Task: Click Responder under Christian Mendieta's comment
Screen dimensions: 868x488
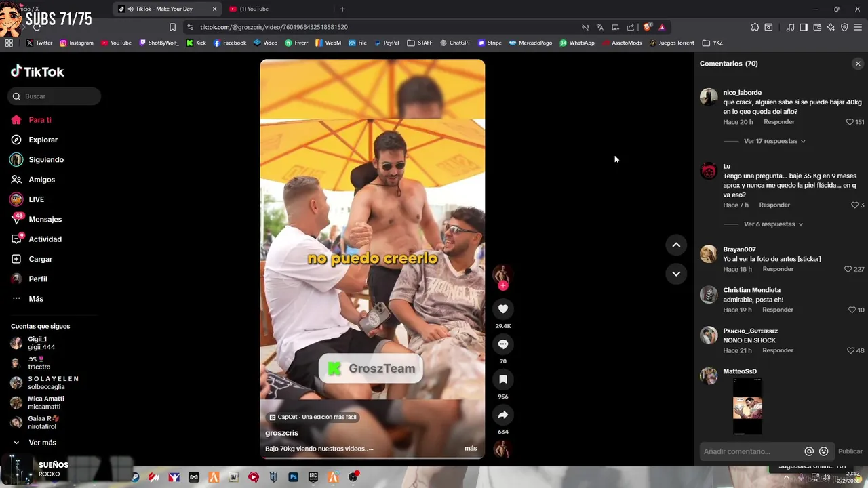Action: click(778, 310)
